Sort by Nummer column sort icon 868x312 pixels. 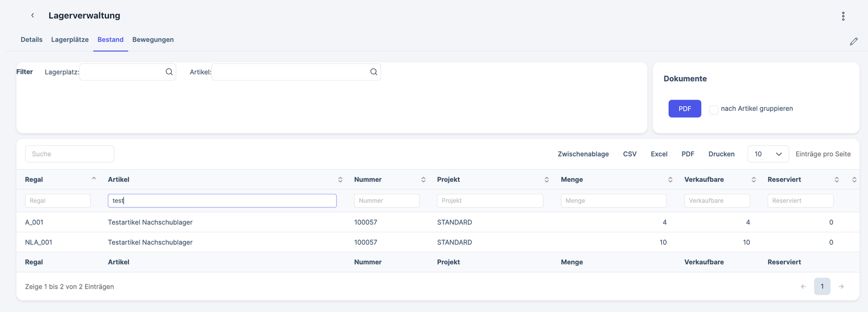point(423,179)
